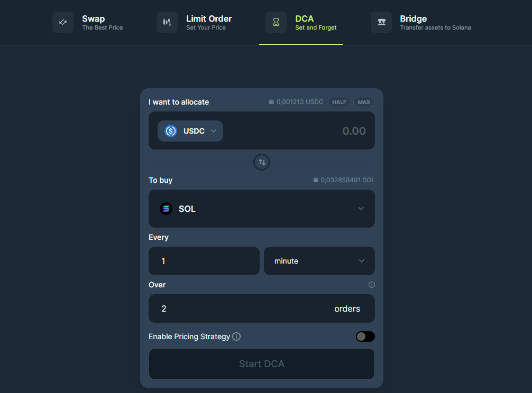The height and width of the screenshot is (393, 532).
Task: Click the USDC wallet balance icon
Action: pos(271,102)
